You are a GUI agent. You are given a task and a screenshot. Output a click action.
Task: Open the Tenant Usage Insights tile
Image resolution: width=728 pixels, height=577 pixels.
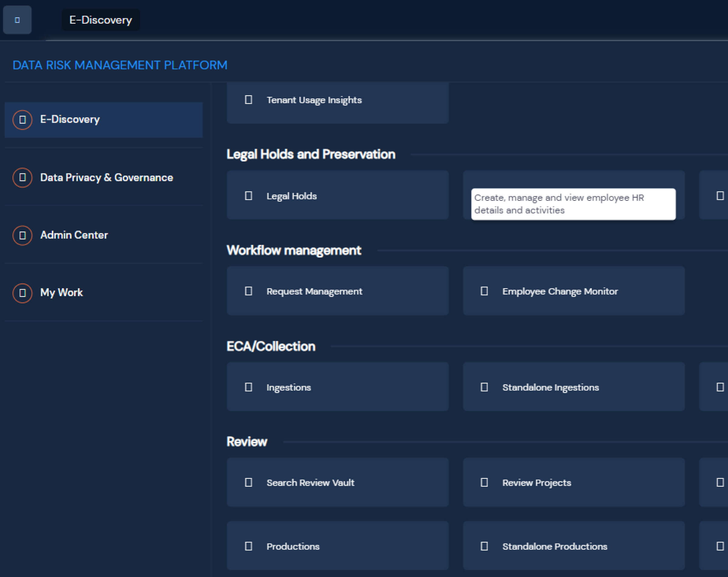tap(337, 100)
